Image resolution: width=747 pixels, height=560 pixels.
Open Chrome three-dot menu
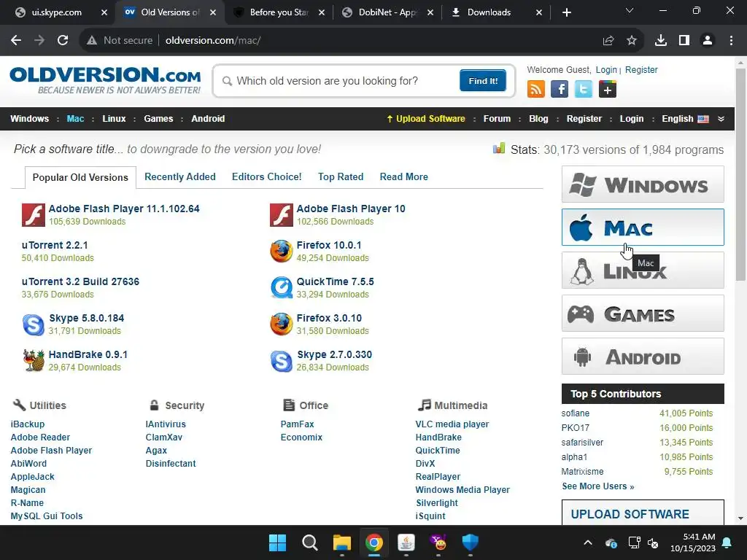[731, 41]
